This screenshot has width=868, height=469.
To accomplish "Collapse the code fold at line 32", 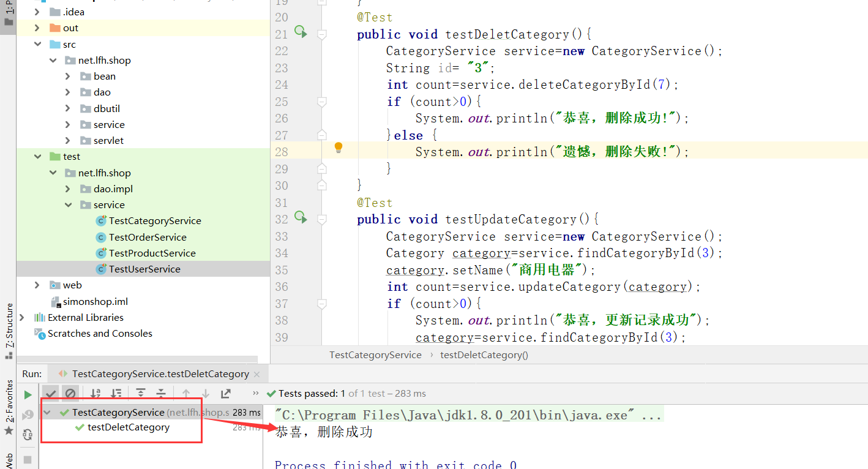I will point(322,219).
